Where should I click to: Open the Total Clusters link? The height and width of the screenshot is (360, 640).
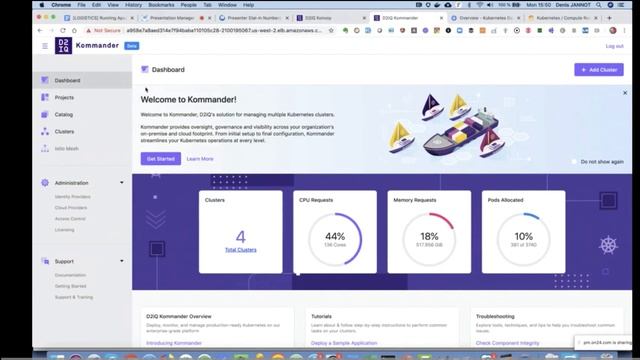[241, 250]
